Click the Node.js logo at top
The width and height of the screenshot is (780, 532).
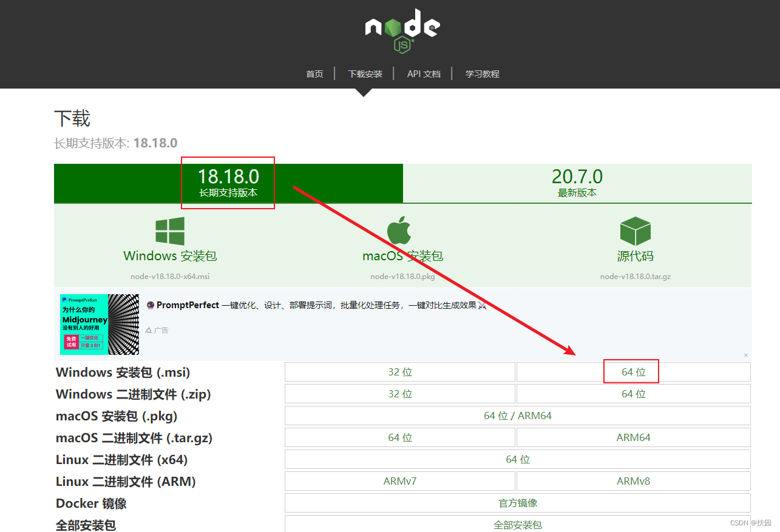point(402,30)
